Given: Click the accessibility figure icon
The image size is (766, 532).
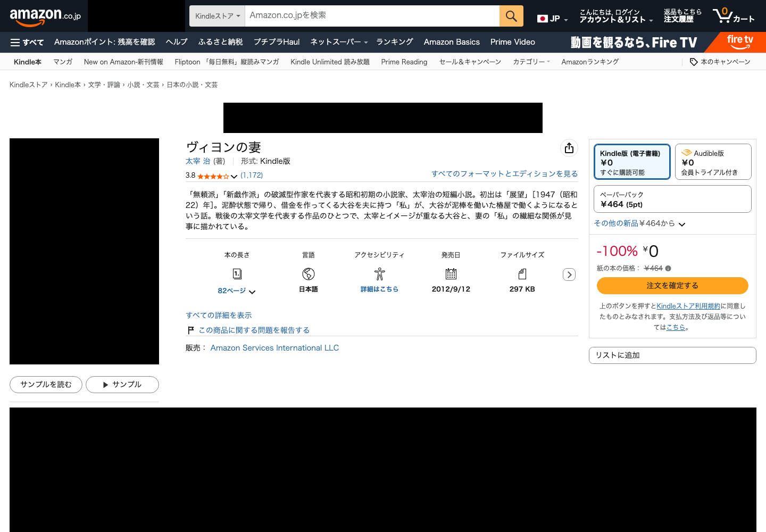Looking at the screenshot, I should pos(379,274).
